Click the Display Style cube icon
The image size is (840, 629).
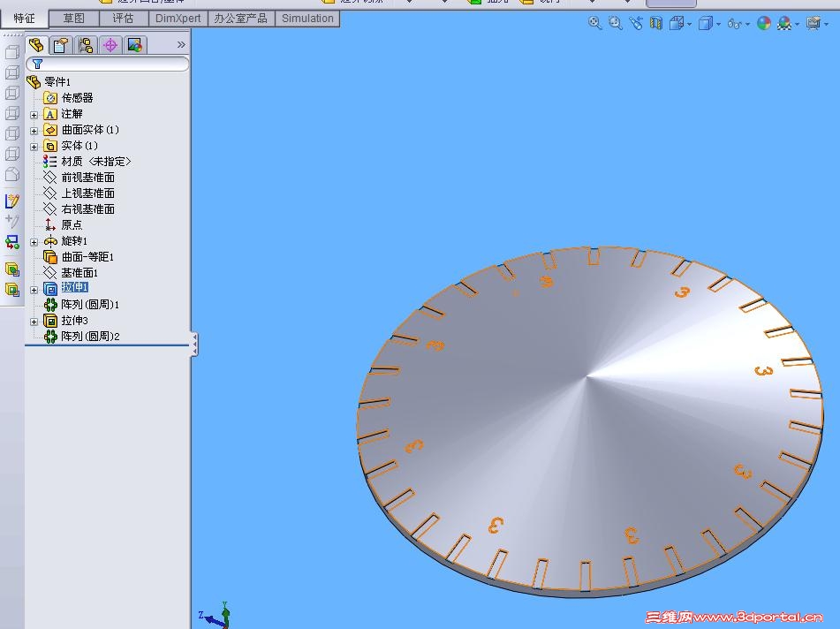pyautogui.click(x=706, y=23)
